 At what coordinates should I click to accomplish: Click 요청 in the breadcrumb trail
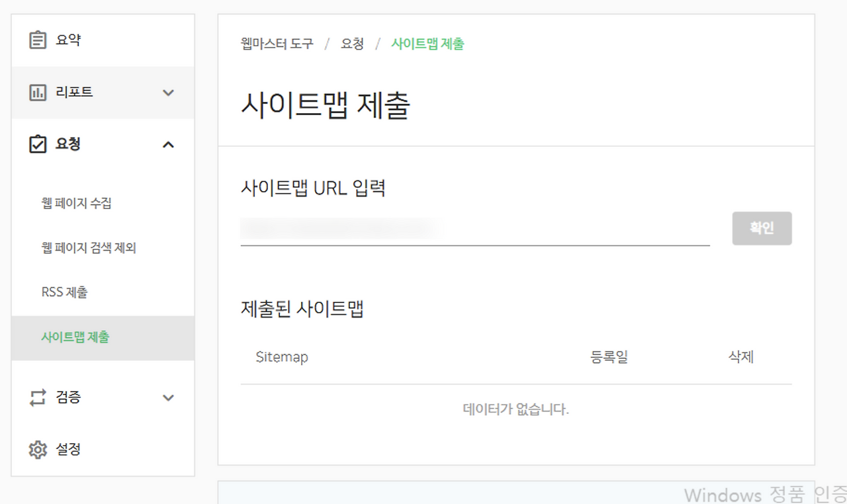click(352, 44)
